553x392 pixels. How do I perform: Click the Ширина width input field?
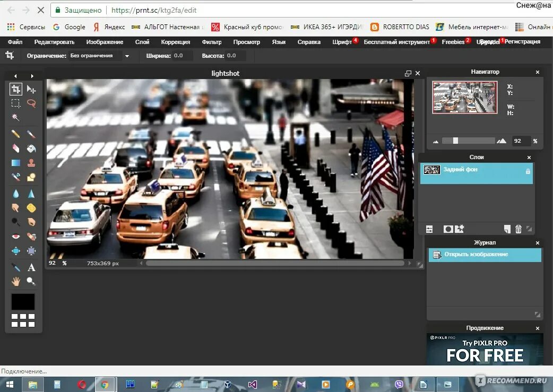[183, 56]
